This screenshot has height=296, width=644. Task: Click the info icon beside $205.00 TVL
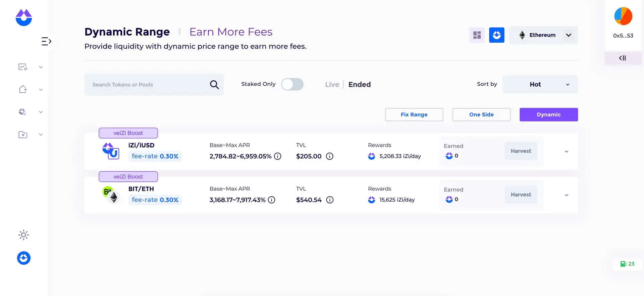pyautogui.click(x=330, y=156)
